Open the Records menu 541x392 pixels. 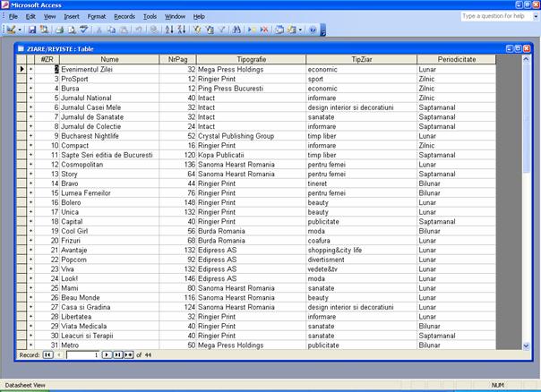pos(125,16)
